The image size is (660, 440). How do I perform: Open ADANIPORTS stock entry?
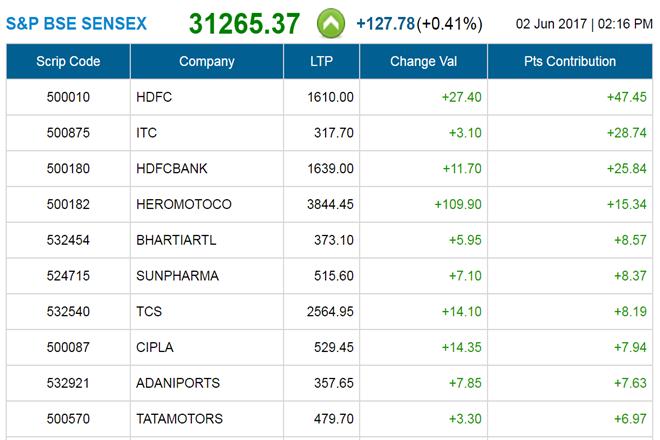tap(177, 383)
